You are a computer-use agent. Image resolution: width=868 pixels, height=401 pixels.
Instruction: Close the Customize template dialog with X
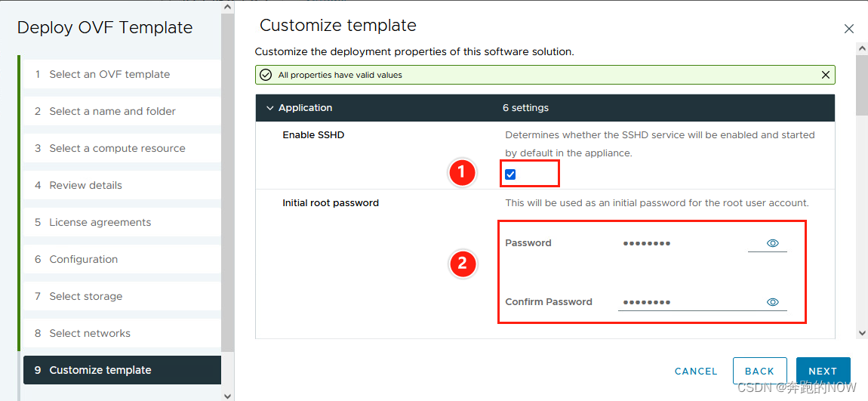[x=848, y=29]
